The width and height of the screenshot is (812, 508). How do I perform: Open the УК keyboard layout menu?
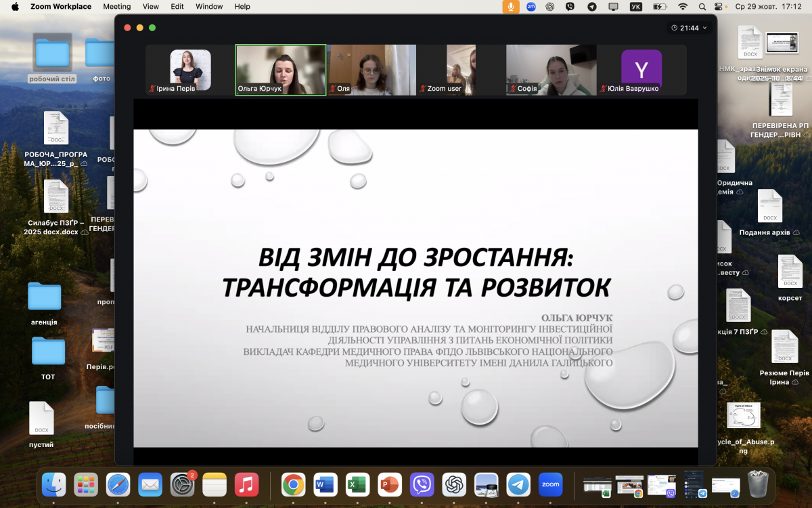[635, 7]
